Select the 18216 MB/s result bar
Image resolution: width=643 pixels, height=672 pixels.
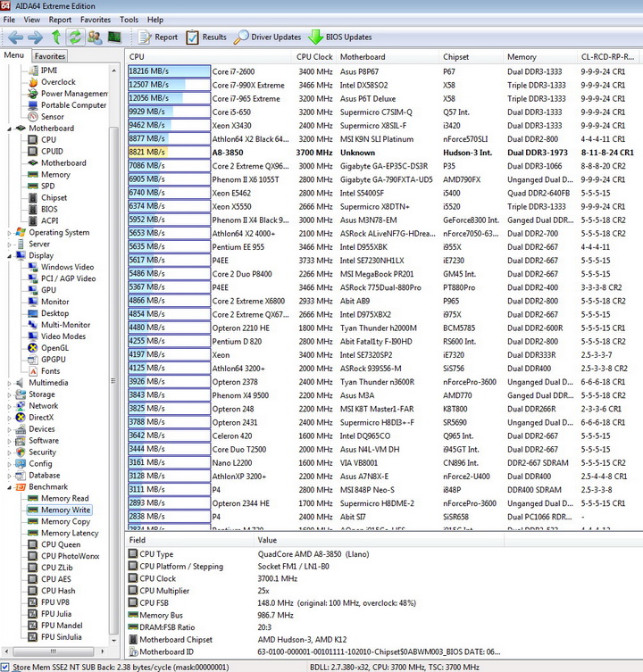click(169, 71)
